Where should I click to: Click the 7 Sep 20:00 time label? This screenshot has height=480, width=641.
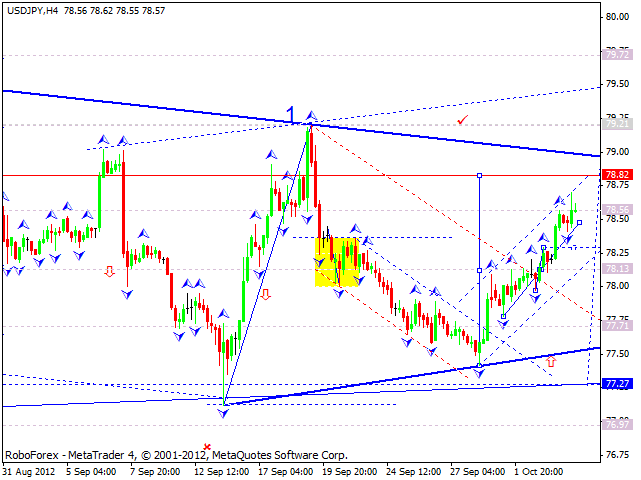(x=155, y=471)
